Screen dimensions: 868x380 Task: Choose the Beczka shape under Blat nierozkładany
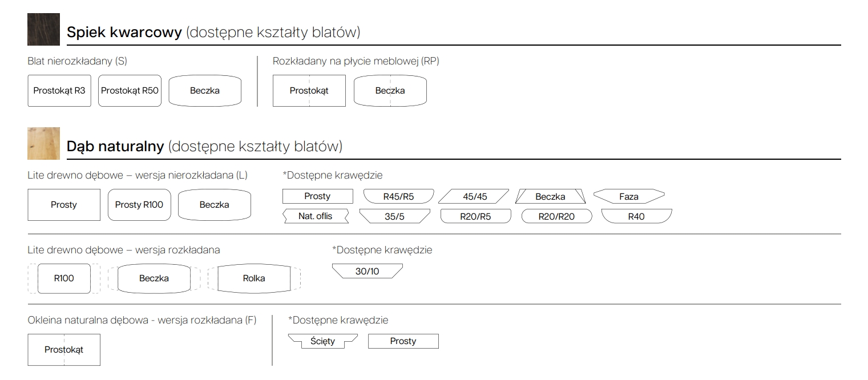(x=205, y=91)
